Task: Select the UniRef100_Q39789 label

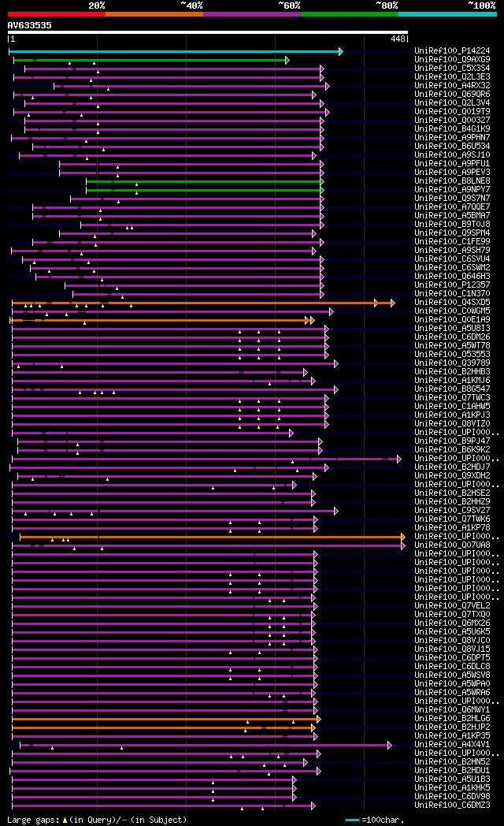Action: click(x=452, y=363)
